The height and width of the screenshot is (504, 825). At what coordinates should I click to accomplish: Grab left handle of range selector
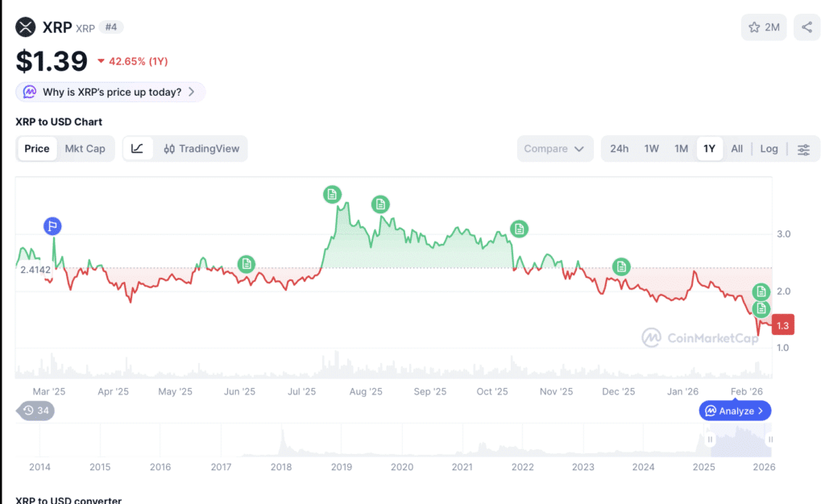[x=710, y=440]
